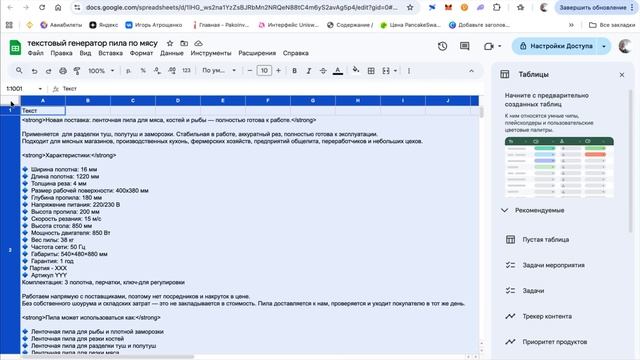Undo the last action
This screenshot has height=360, width=640.
[34, 71]
